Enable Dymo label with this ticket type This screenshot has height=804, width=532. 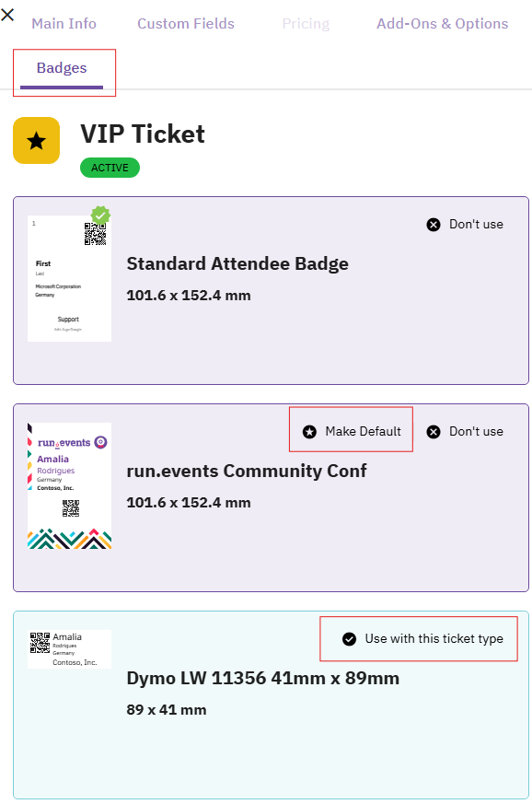point(422,639)
